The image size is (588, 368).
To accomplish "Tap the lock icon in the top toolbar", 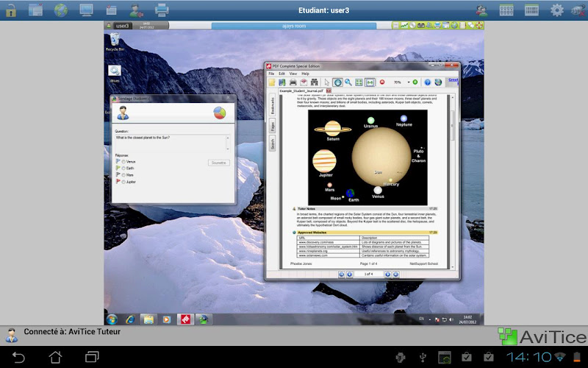I will point(11,10).
